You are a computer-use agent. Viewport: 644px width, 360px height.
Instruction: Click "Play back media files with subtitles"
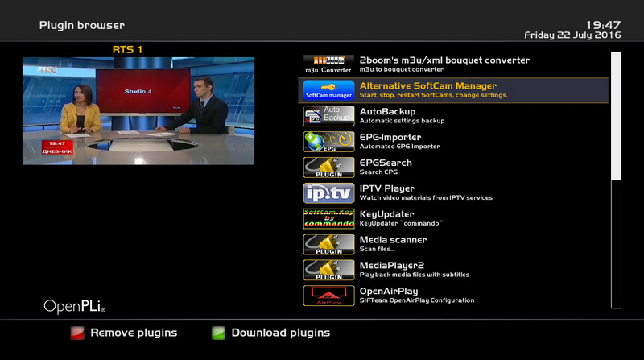click(415, 275)
